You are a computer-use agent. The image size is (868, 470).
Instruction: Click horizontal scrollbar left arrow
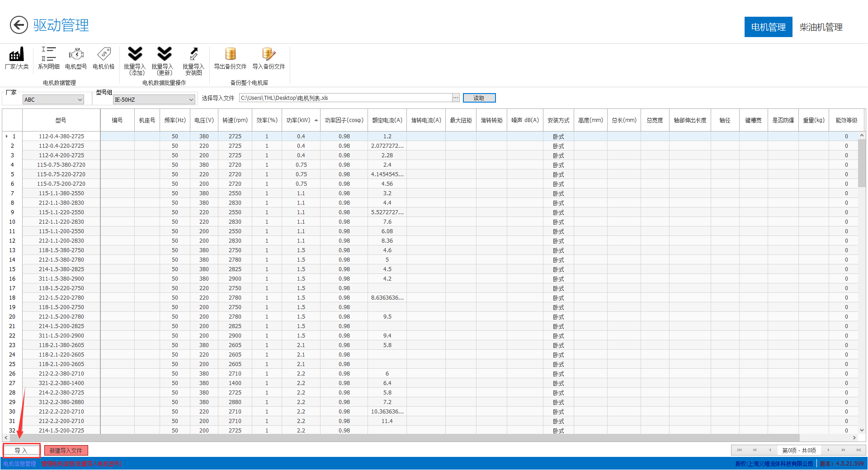pyautogui.click(x=6, y=437)
